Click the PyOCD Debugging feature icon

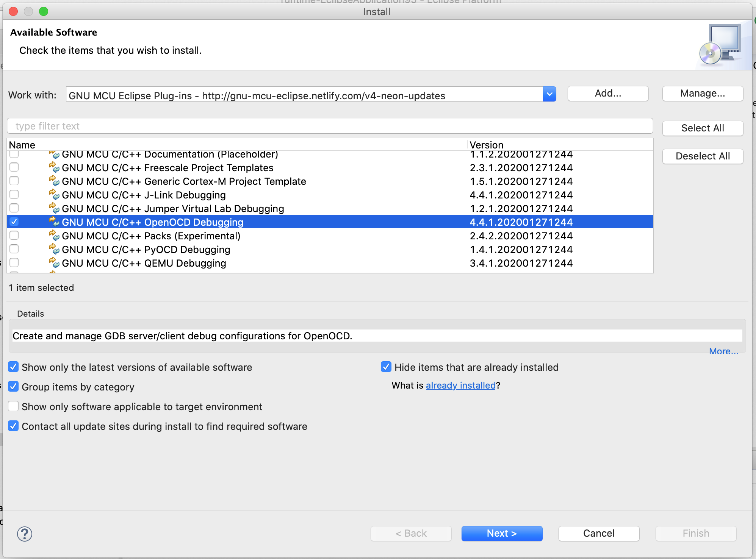(x=54, y=249)
